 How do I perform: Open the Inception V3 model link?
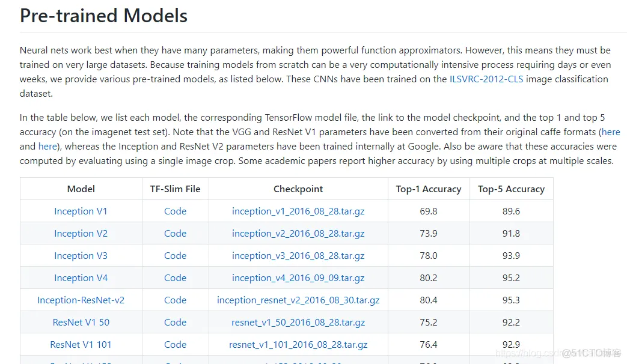coord(81,256)
